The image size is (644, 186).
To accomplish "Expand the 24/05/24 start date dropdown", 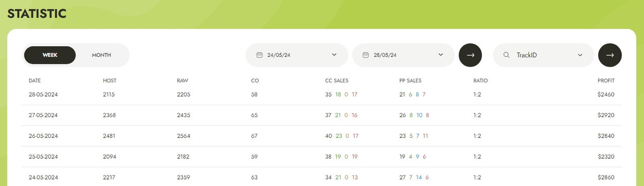I will [334, 55].
